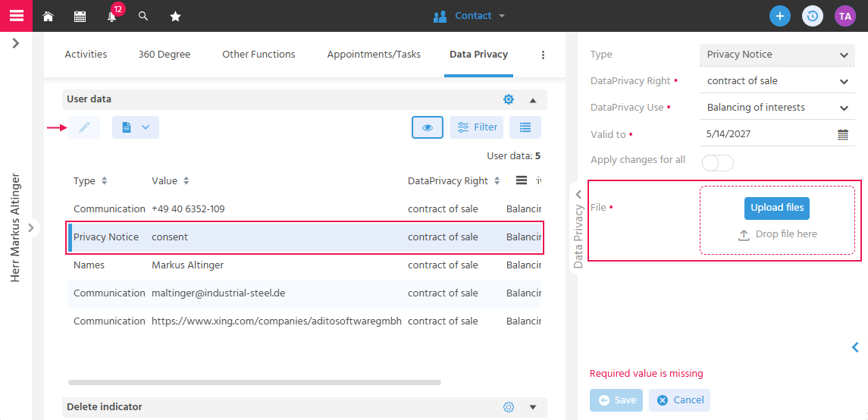Switch to the Appointments/Tasks tab

374,55
